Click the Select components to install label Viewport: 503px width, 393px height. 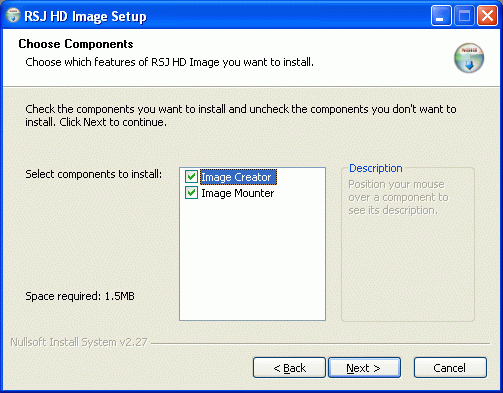point(94,174)
